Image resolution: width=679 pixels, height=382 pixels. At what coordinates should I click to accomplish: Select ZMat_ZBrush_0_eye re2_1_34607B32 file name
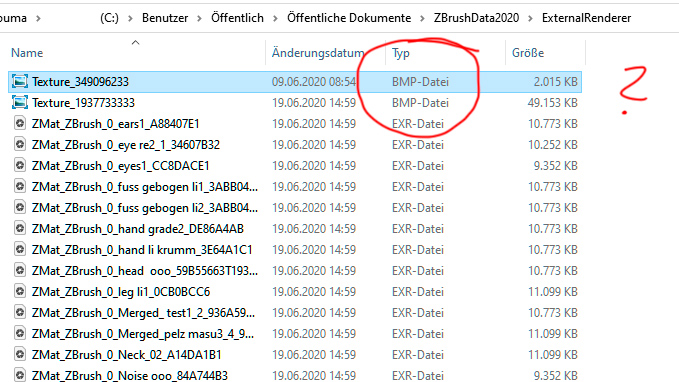[x=126, y=144]
